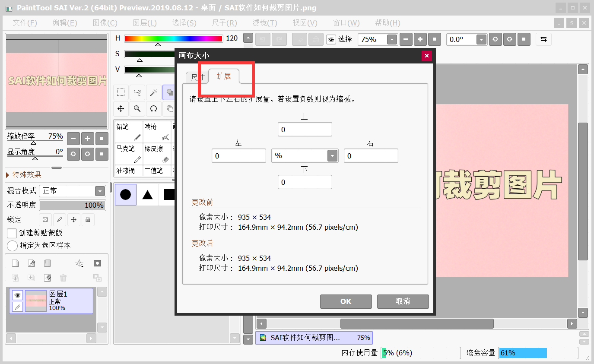Click the 缩放倍率 zoom slider
Viewport: 594px width, 364px height.
(x=35, y=140)
